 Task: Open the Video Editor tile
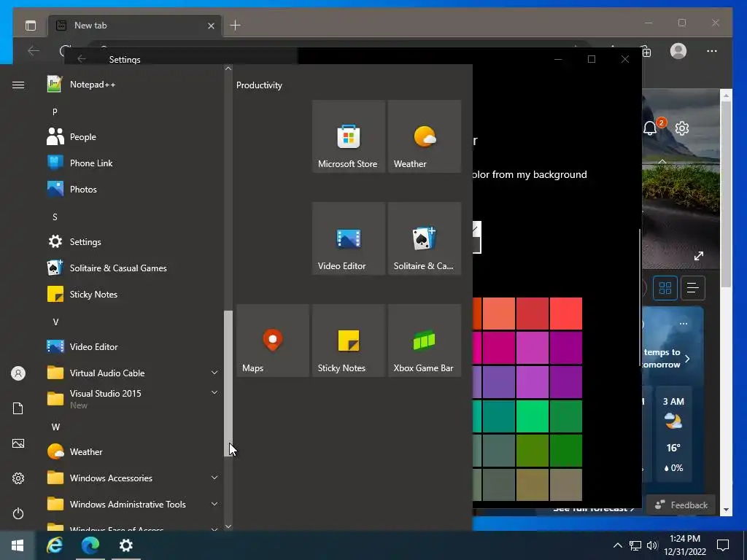tap(348, 238)
